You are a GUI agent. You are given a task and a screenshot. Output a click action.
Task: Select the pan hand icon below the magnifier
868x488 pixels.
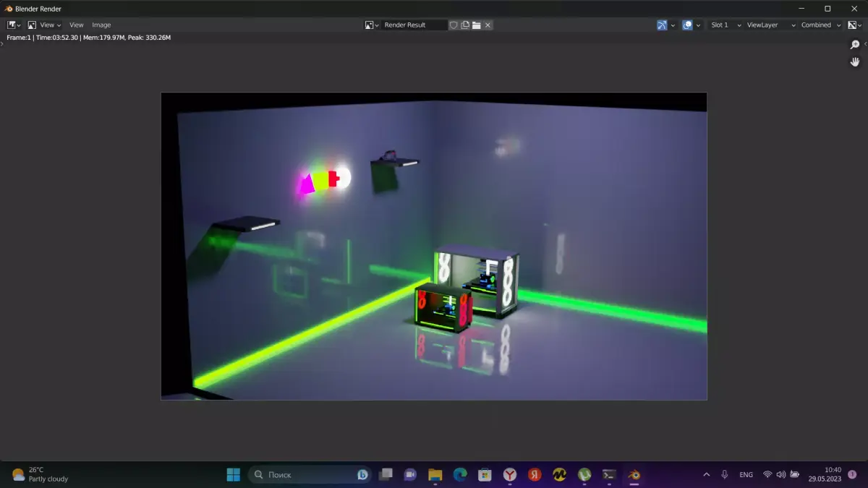[x=855, y=62]
